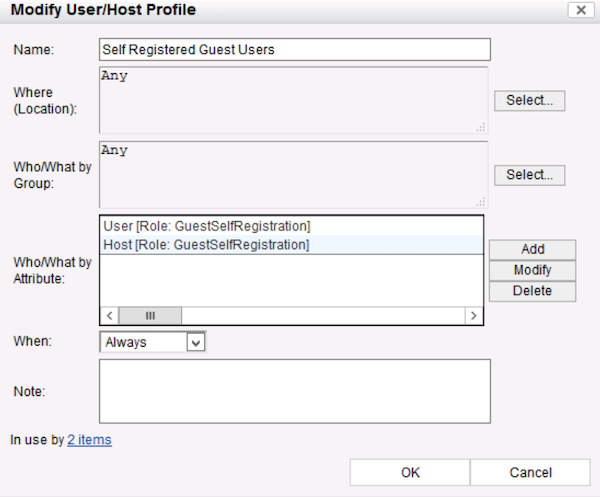The height and width of the screenshot is (497, 600).
Task: Click the Note text area
Action: pyautogui.click(x=295, y=391)
